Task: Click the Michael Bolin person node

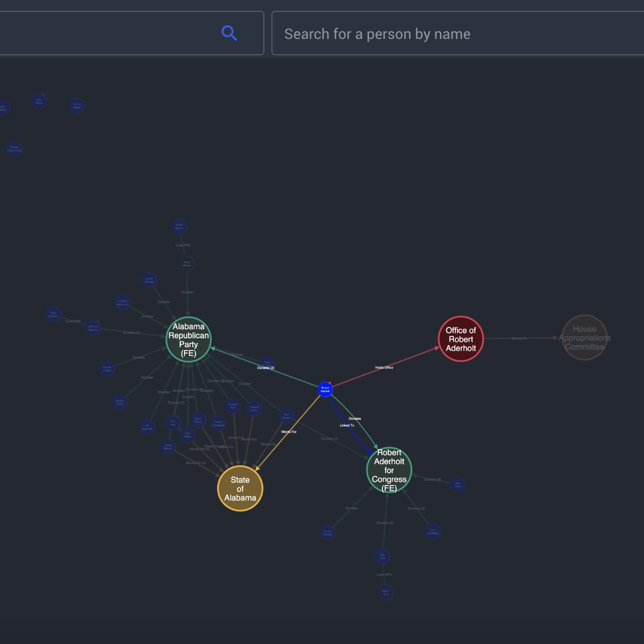Action: point(233,406)
